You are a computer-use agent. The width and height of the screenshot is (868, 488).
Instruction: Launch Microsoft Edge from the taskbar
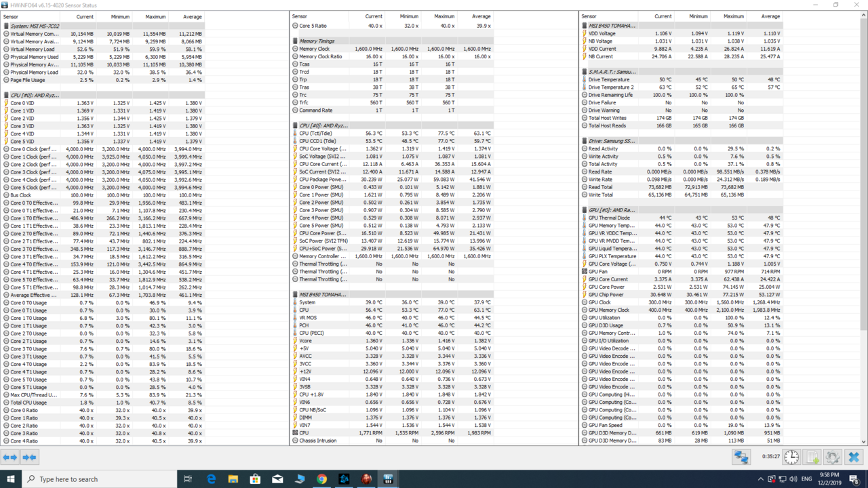211,479
